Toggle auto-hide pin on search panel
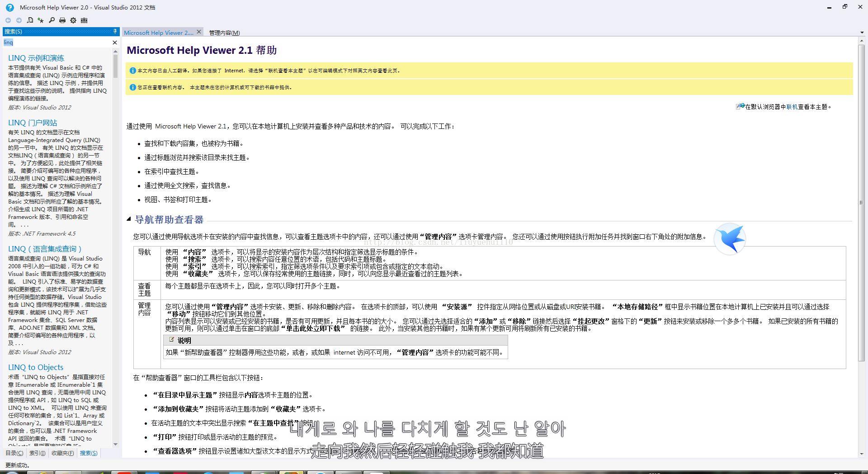Viewport: 868px width, 474px height. pos(115,31)
